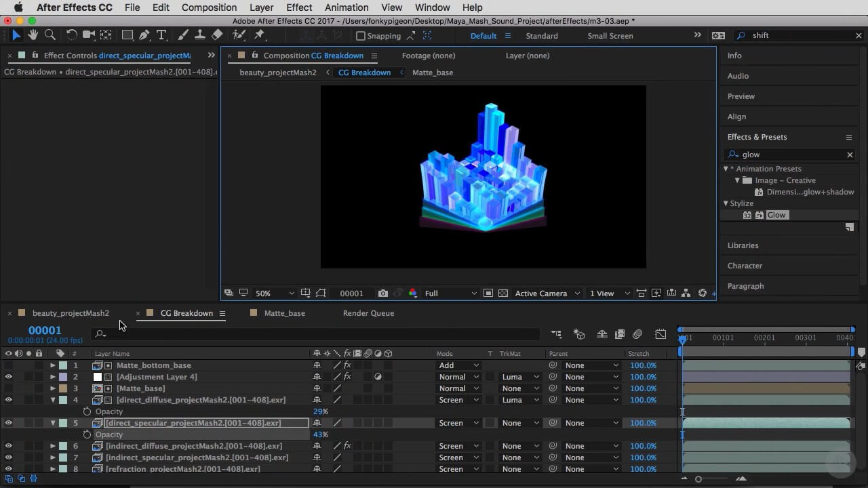Open the Active Camera view dropdown
The height and width of the screenshot is (488, 868).
click(547, 293)
